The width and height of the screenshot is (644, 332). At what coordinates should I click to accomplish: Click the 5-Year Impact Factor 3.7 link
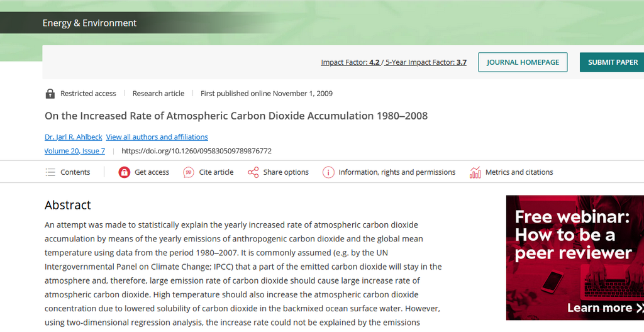[x=426, y=62]
